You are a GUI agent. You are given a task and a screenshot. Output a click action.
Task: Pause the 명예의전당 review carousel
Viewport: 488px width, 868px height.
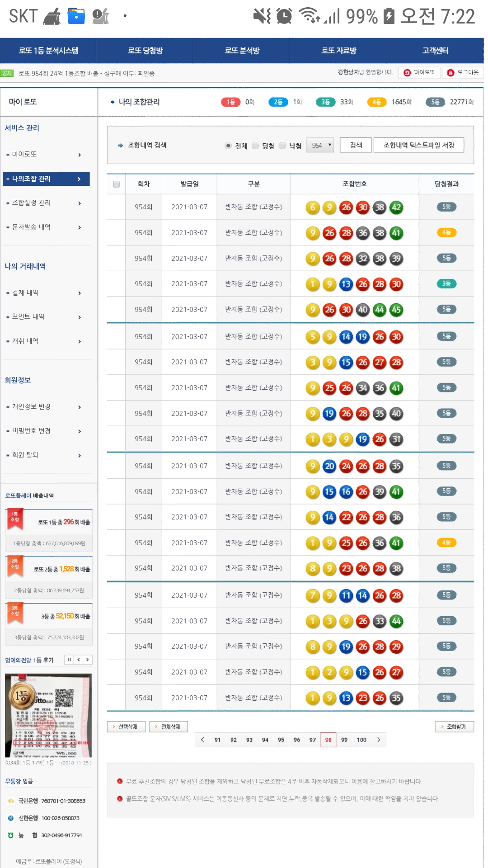(x=69, y=660)
